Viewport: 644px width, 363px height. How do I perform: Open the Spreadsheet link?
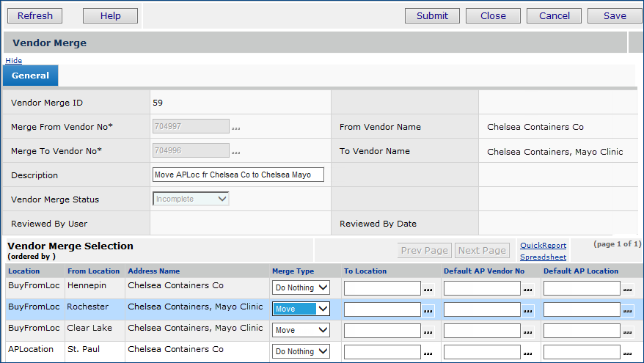(x=543, y=257)
